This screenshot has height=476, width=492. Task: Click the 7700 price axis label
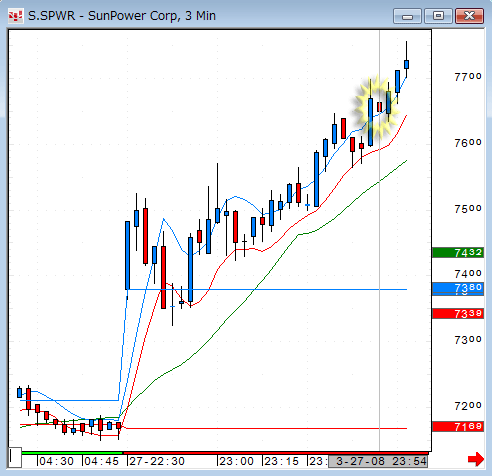(x=468, y=77)
